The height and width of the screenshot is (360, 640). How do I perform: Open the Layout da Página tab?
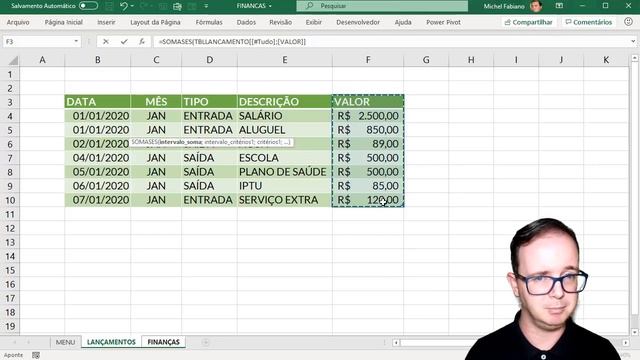(x=155, y=22)
